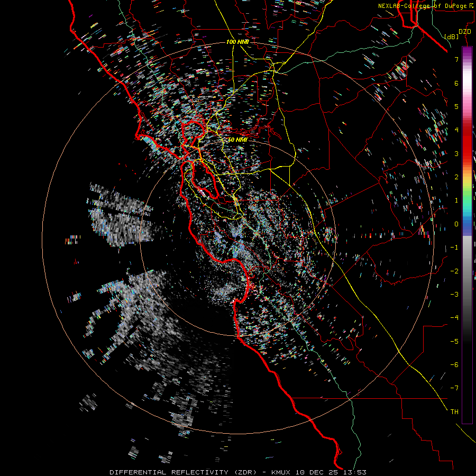The height and width of the screenshot is (476, 476).
Task: Click the -5 label on the color scale
Action: (x=454, y=342)
